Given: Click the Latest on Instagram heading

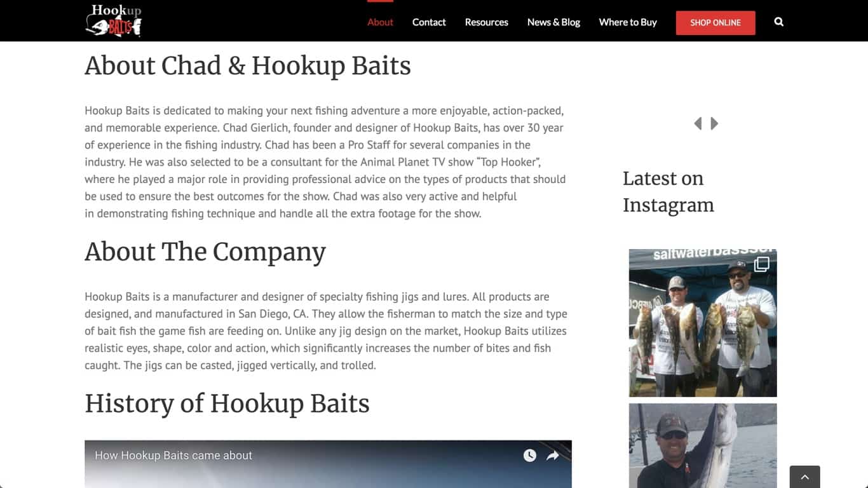Looking at the screenshot, I should pyautogui.click(x=668, y=192).
